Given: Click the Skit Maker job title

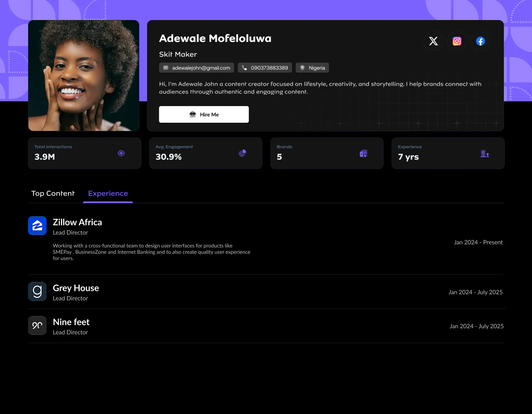Looking at the screenshot, I should (x=178, y=54).
